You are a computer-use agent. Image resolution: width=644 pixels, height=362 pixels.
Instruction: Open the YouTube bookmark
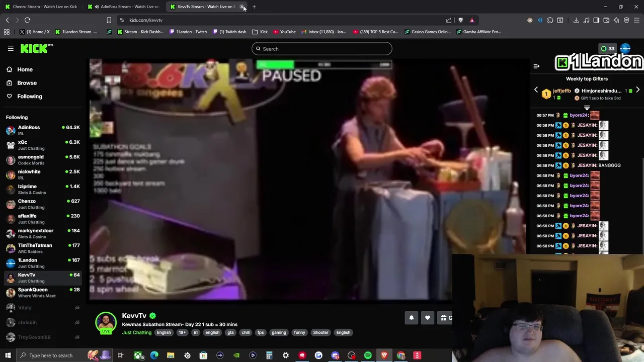[x=284, y=32]
